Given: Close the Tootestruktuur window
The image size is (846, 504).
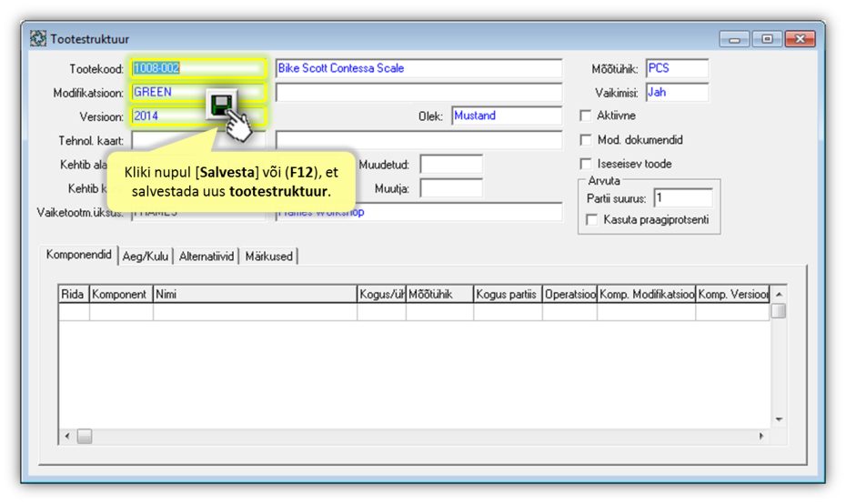Looking at the screenshot, I should (x=801, y=39).
